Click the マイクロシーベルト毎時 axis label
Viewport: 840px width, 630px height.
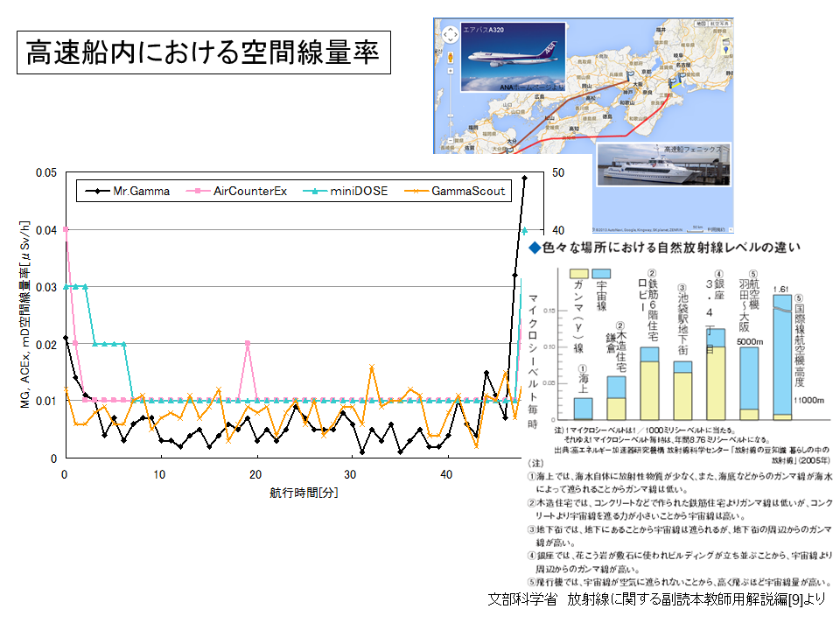pyautogui.click(x=533, y=361)
